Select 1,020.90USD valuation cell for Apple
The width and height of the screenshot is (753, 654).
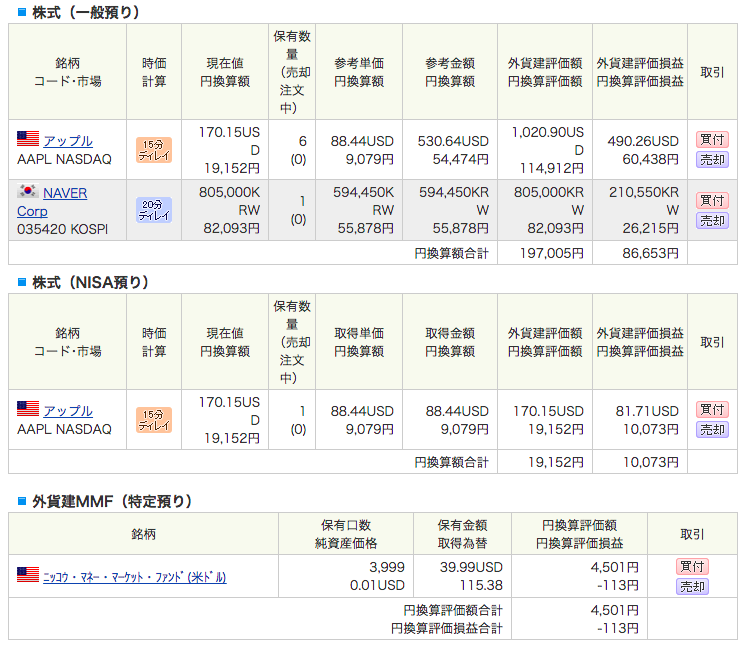pos(548,141)
